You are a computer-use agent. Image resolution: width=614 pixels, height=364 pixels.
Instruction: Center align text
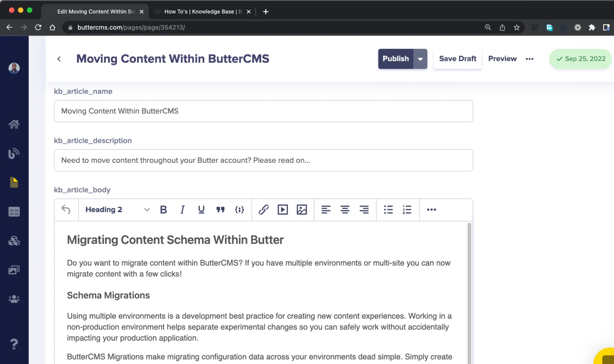pos(345,210)
